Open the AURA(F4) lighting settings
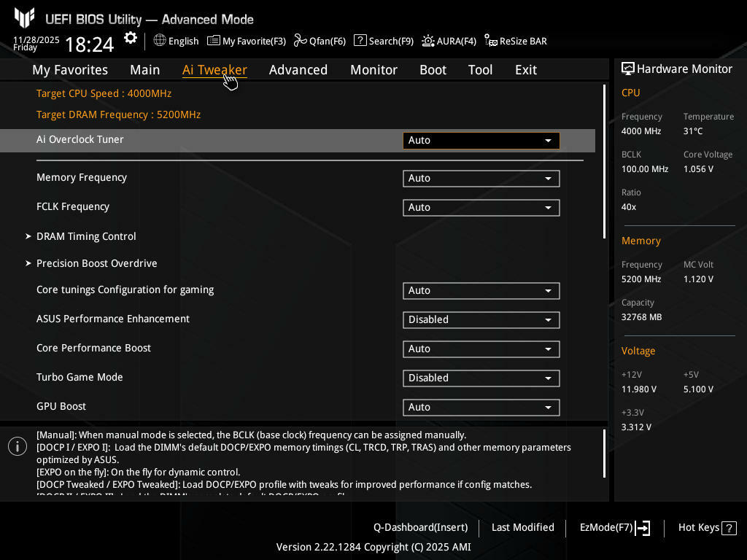 449,41
